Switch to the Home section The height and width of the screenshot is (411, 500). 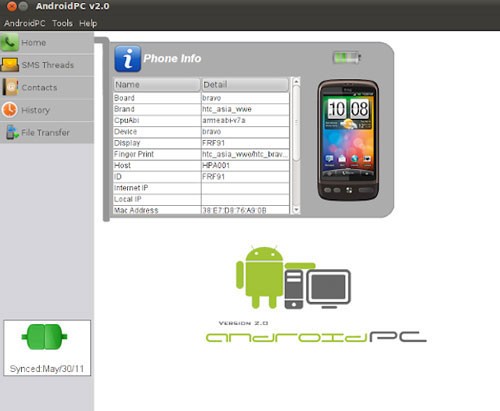(47, 43)
